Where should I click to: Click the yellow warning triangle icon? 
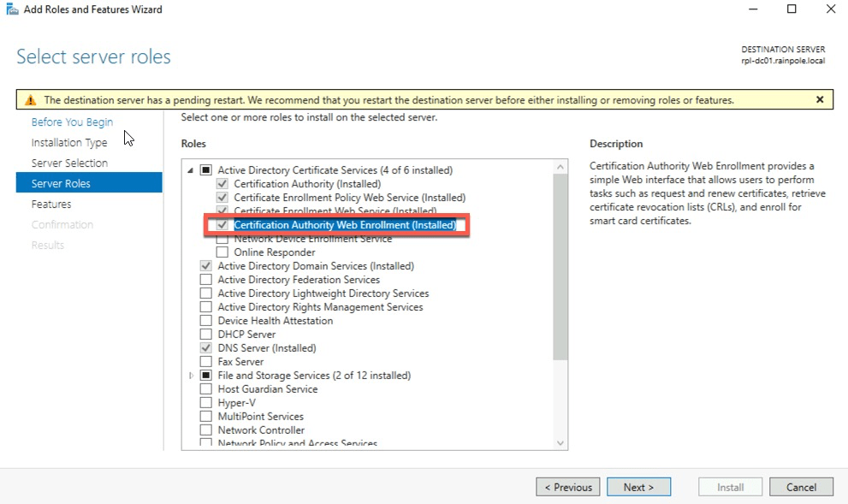click(30, 100)
